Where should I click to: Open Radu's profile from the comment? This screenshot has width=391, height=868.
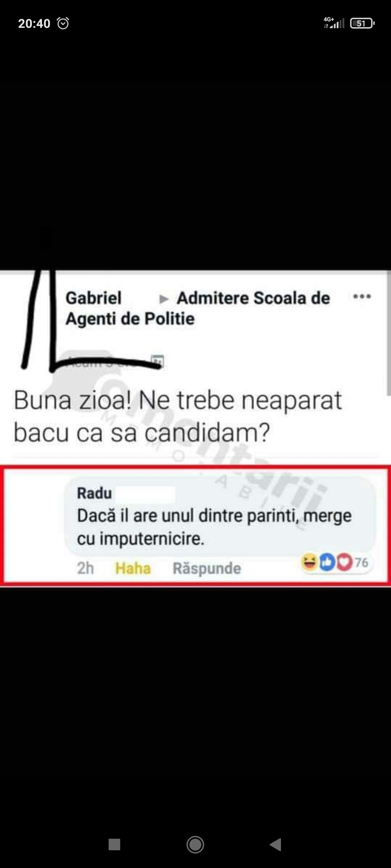click(x=94, y=493)
